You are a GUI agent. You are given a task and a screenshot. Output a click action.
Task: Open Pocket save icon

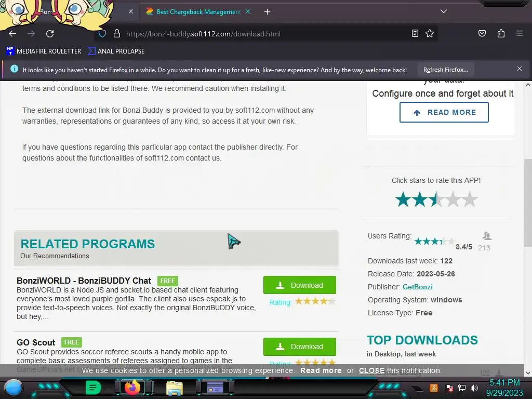click(x=482, y=33)
